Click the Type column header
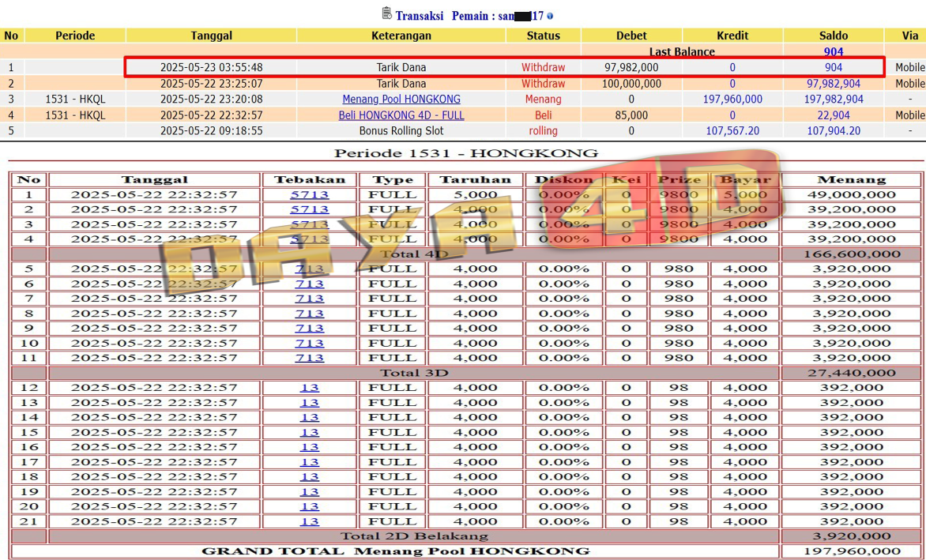The image size is (926, 560). (392, 179)
